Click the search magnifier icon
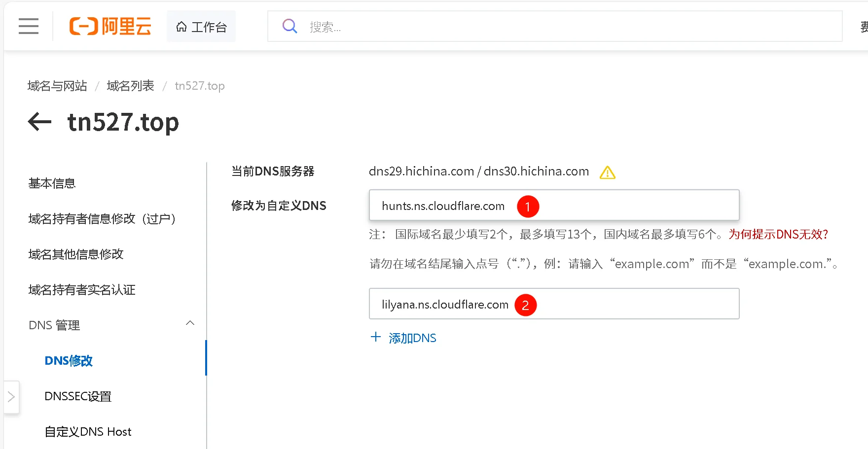 (289, 26)
